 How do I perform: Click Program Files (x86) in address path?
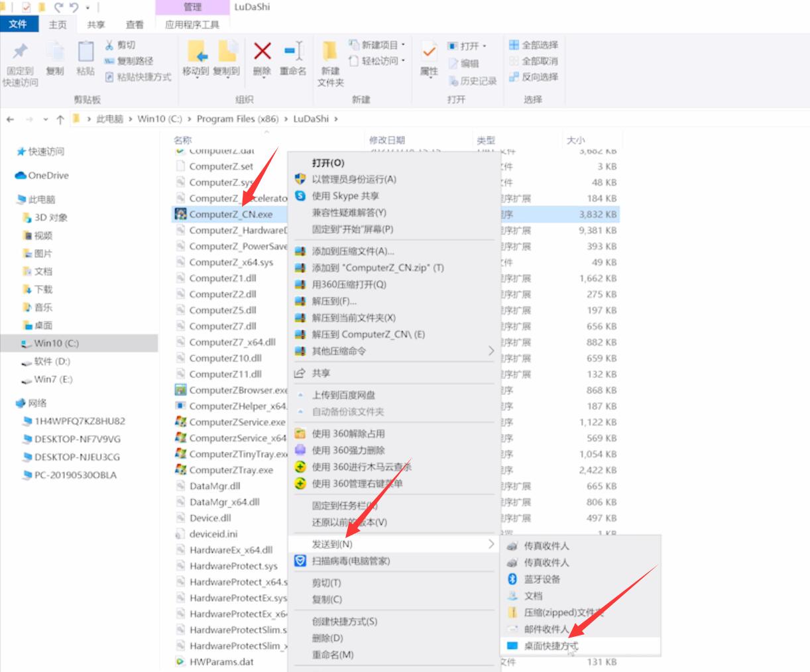tap(237, 119)
